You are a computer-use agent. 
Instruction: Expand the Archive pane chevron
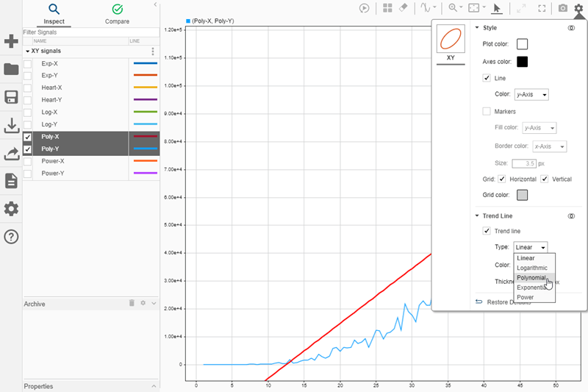coord(154,303)
